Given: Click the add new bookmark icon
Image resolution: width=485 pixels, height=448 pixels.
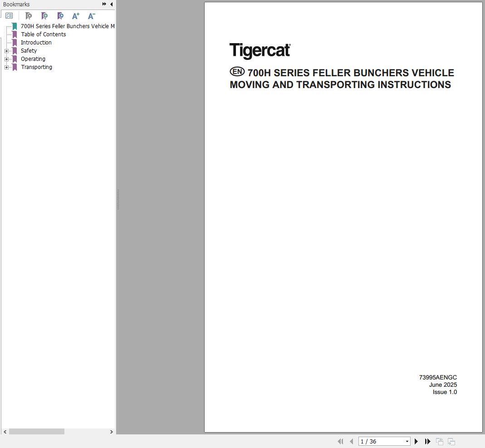Looking at the screenshot, I should 44,16.
